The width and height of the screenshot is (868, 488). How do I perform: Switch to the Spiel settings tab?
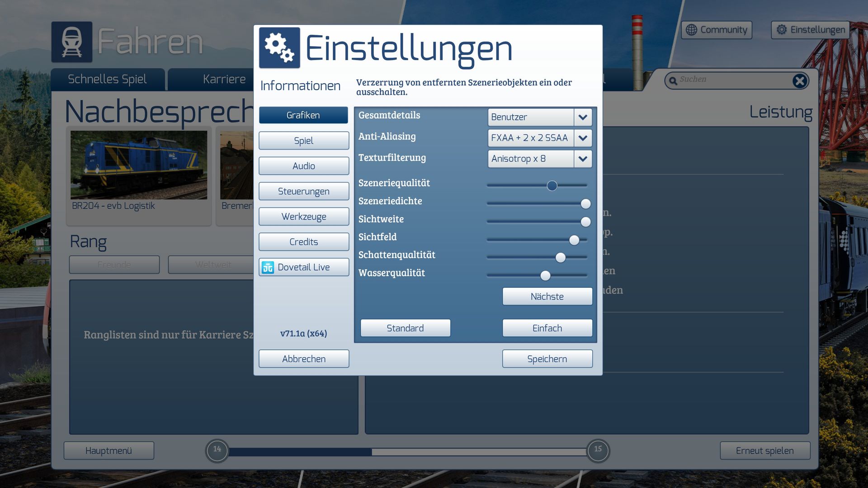coord(303,141)
